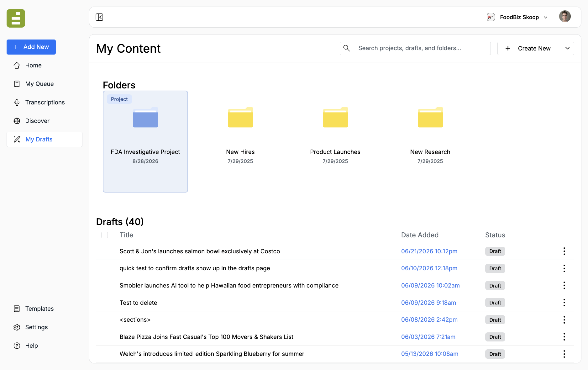This screenshot has height=370, width=588.
Task: Expand the FoodBiz Skoop workspace dropdown
Action: (546, 17)
